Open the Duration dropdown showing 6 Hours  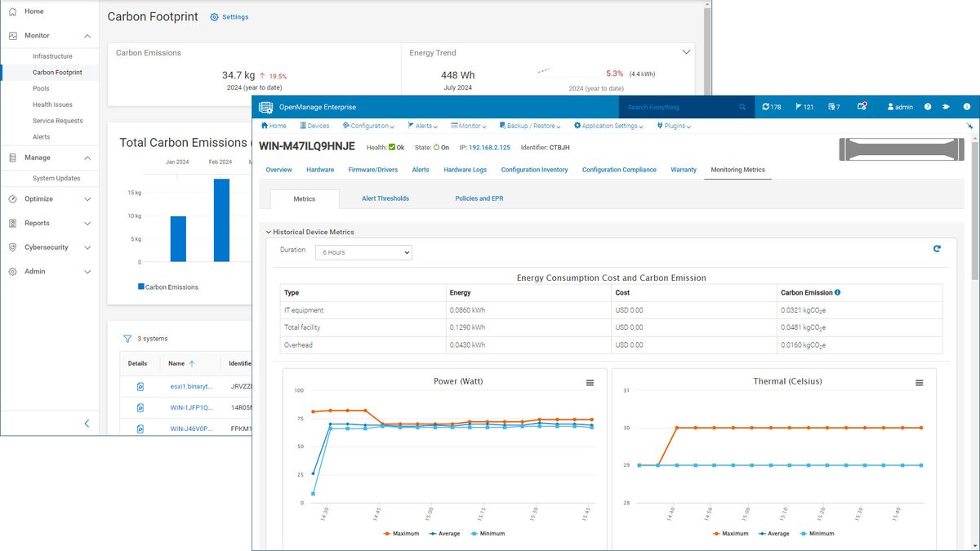363,252
